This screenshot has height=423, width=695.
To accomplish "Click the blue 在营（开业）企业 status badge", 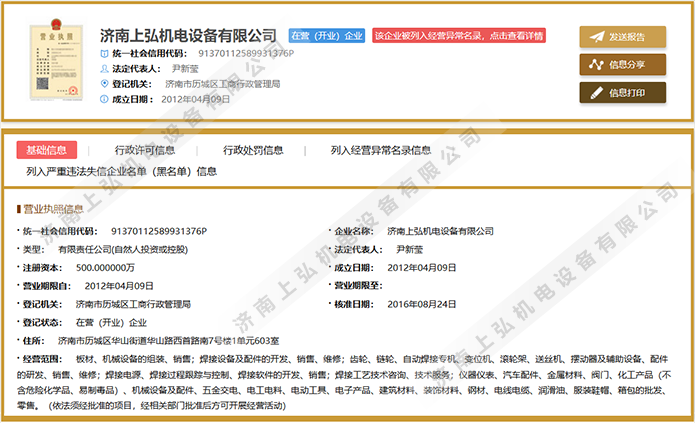I will [327, 35].
